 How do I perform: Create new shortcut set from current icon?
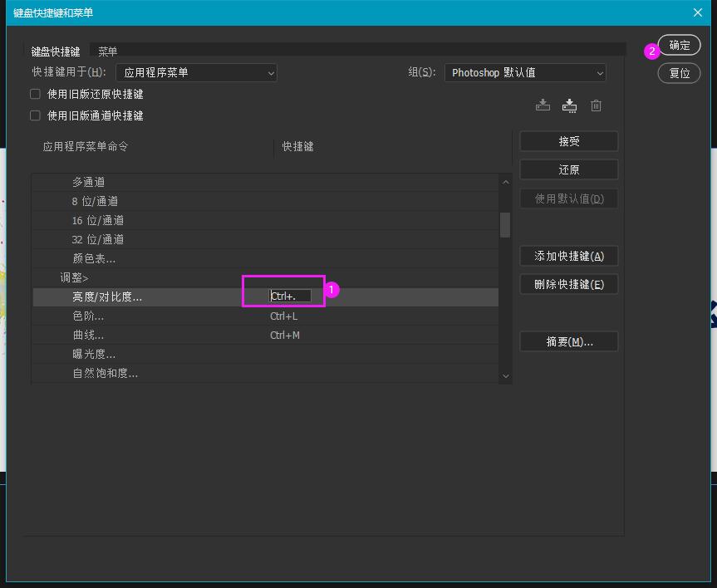coord(569,105)
